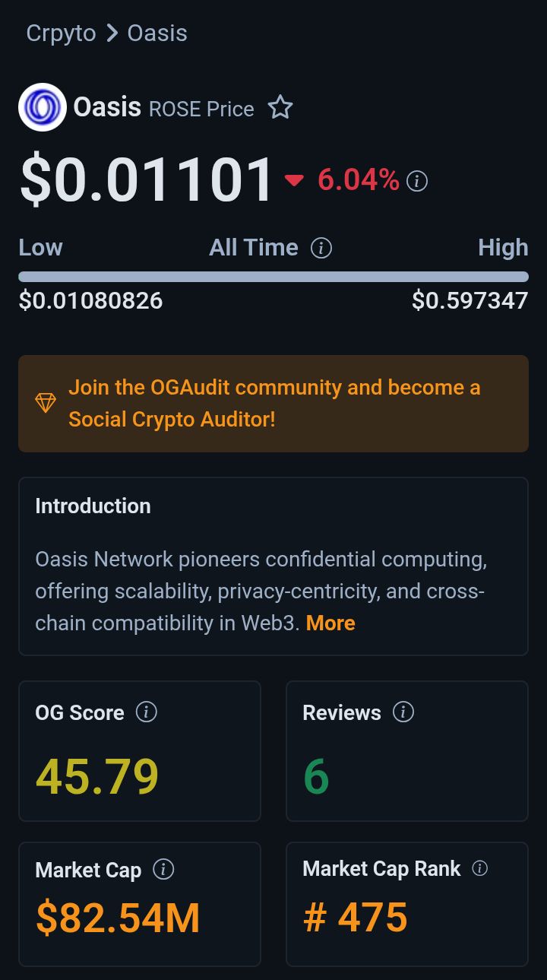This screenshot has height=980, width=547.
Task: Click the Oasis ROSE logo icon
Action: tap(43, 107)
